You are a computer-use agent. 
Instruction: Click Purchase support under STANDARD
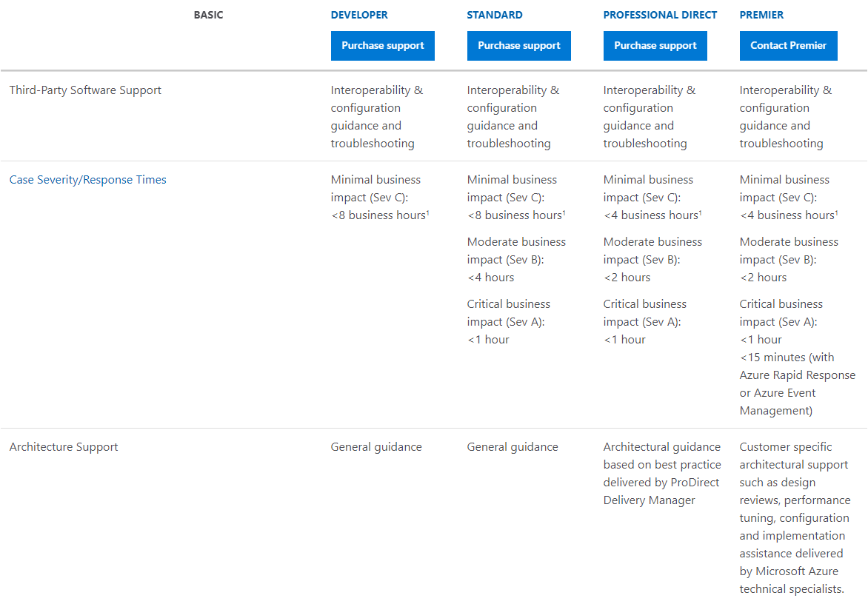(x=518, y=45)
